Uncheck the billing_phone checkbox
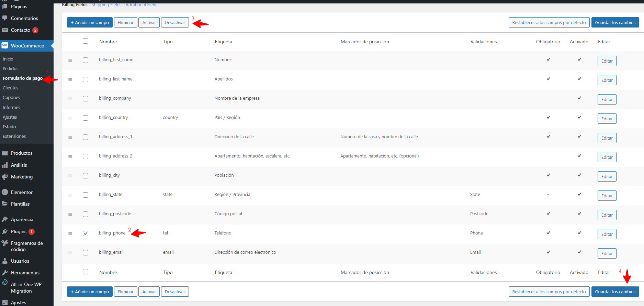The width and height of the screenshot is (644, 306). tap(86, 233)
